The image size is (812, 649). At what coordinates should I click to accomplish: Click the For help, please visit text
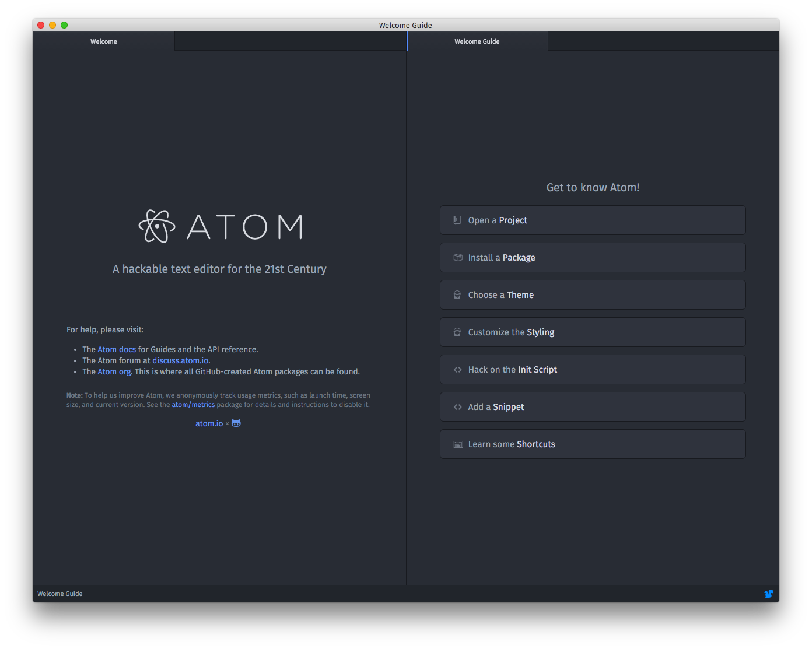pos(105,329)
